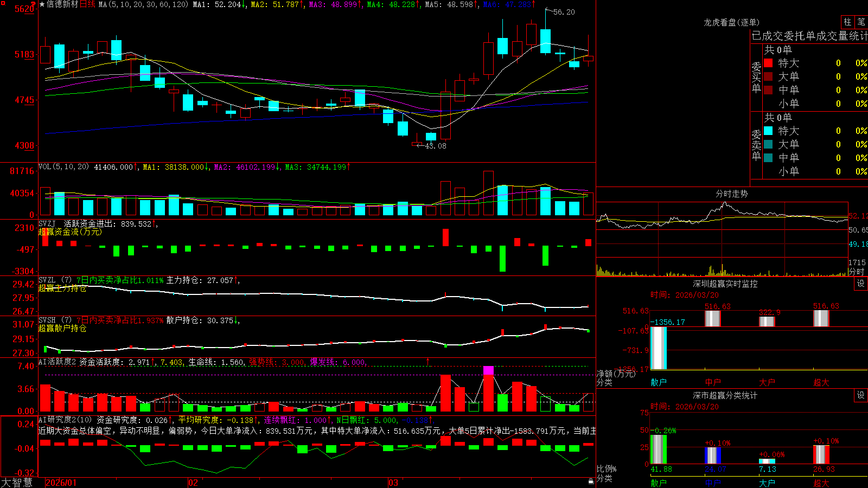Select the SVSH (7) indicator label

click(x=55, y=320)
